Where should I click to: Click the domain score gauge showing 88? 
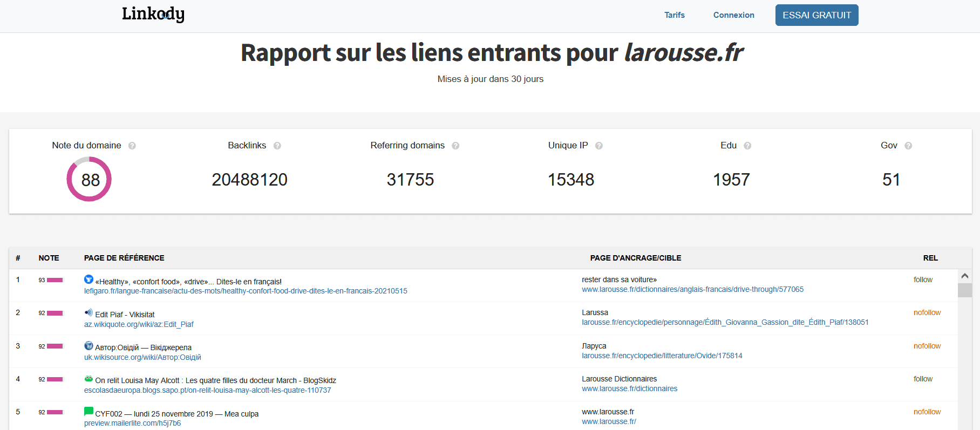click(x=89, y=179)
